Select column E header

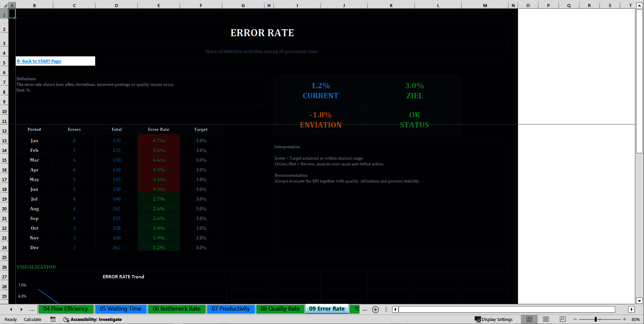159,5
